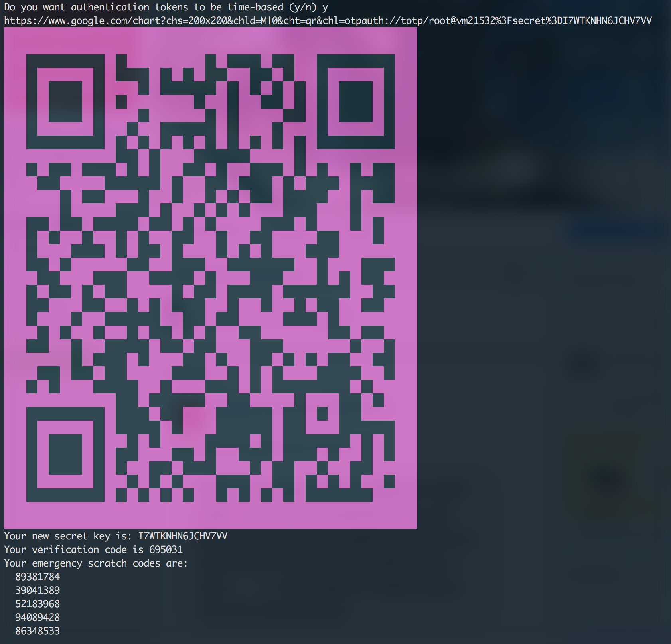This screenshot has width=671, height=644.
Task: Click scratch code 86348533
Action: (37, 631)
